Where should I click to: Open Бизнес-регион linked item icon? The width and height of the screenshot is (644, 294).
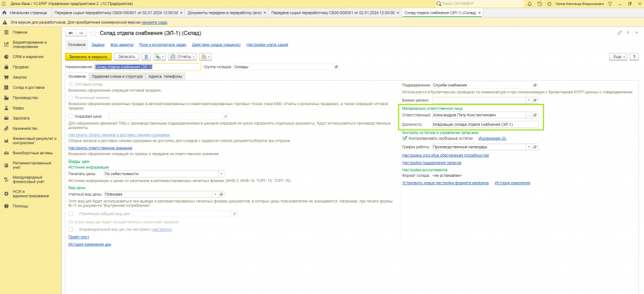click(535, 100)
